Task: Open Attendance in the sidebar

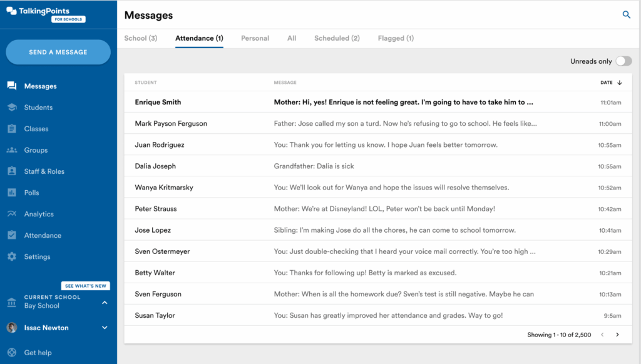Action: 43,236
